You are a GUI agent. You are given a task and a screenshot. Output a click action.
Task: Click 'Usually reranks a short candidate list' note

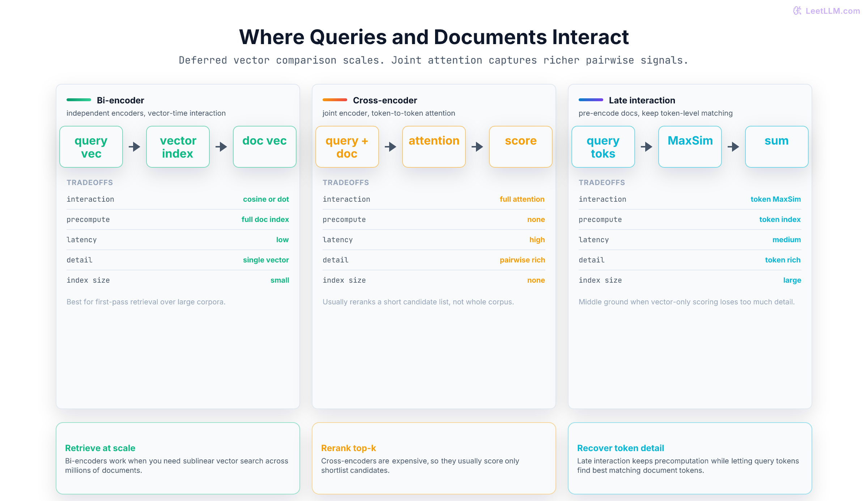418,302
